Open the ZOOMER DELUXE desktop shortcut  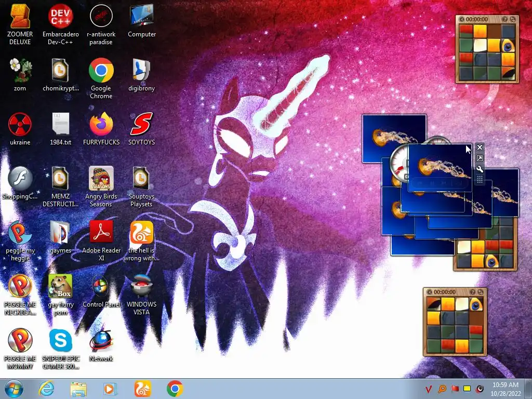tap(20, 24)
